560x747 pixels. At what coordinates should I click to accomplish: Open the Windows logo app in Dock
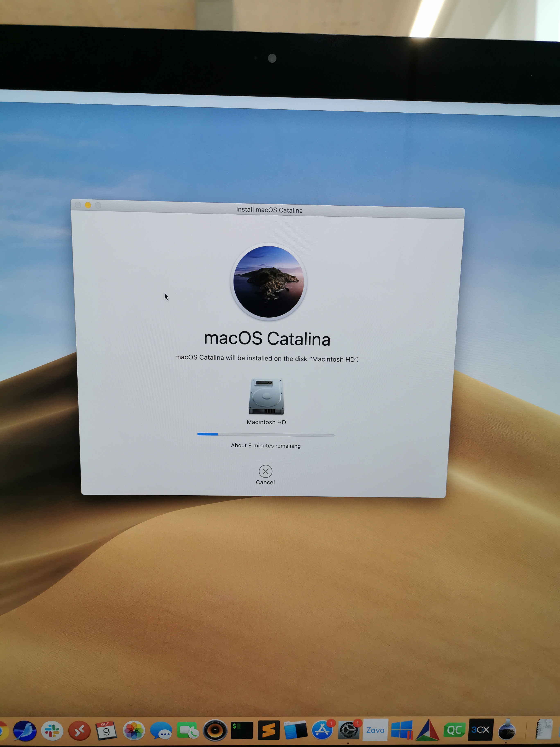(x=402, y=730)
